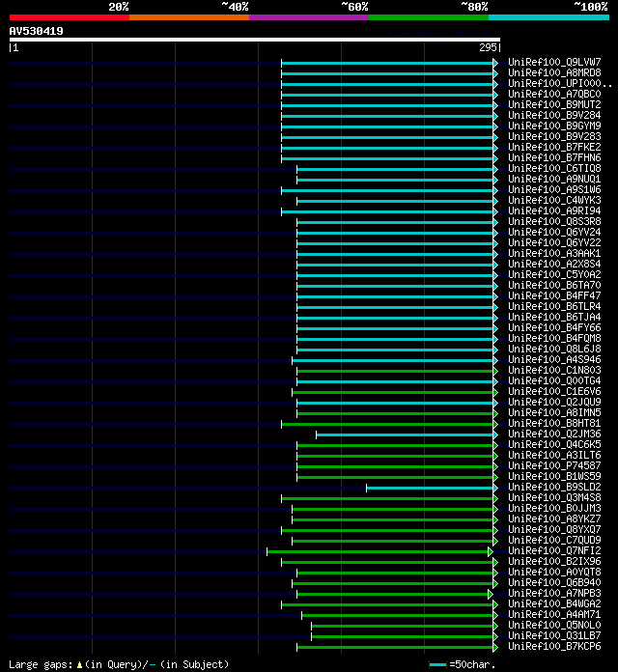The height and width of the screenshot is (672, 618).
Task: Select hit label UniRef100_A4S946
Action: 554,359
